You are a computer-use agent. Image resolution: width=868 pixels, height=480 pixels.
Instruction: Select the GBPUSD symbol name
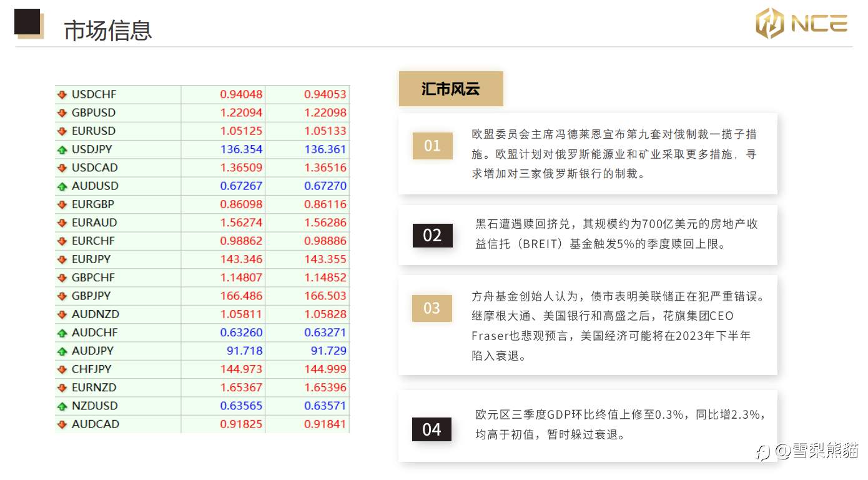pos(94,113)
